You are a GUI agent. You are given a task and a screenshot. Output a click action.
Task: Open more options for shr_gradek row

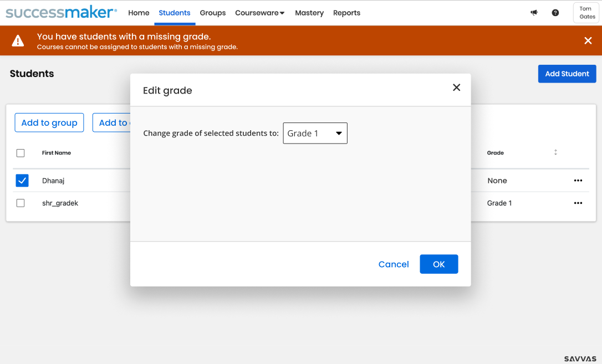tap(578, 203)
